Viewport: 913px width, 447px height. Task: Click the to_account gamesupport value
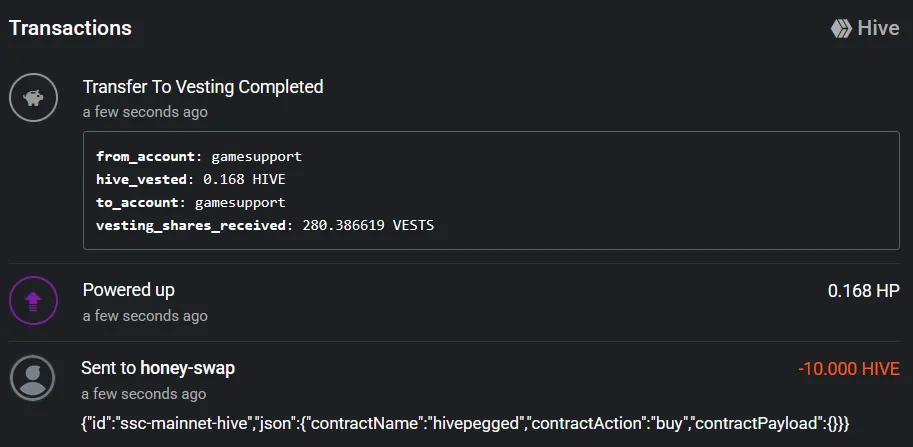[240, 203]
